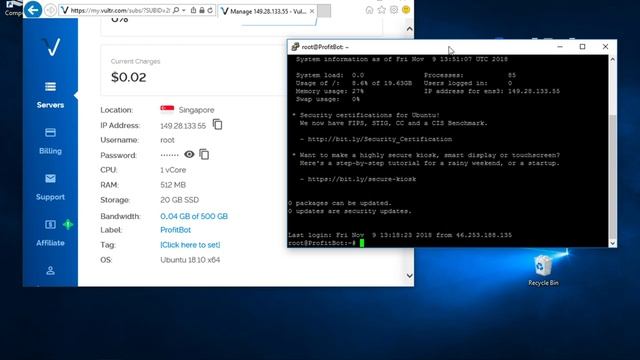This screenshot has width=640, height=360.
Task: Open the Billing section in the sidebar
Action: pos(50,141)
